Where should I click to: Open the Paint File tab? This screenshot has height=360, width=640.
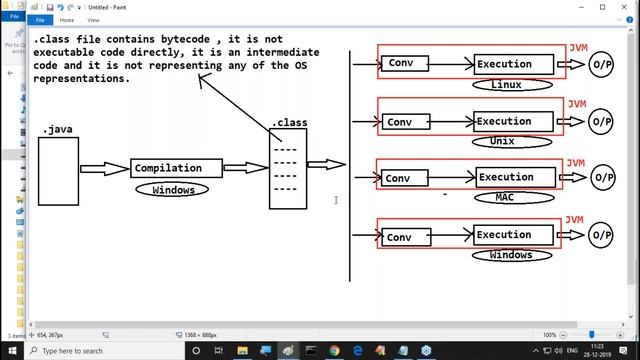click(40, 20)
